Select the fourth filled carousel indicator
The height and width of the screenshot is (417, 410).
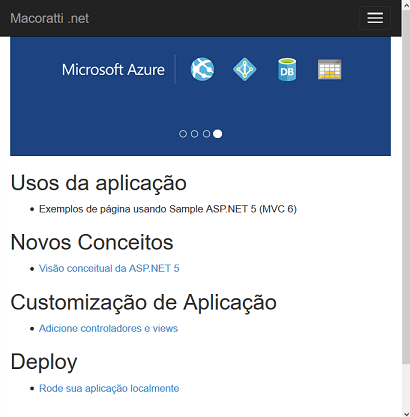[x=218, y=134]
